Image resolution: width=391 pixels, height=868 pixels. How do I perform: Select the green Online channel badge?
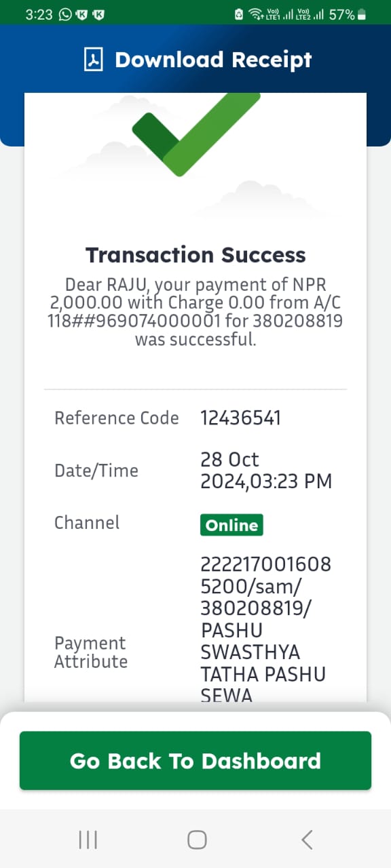pyautogui.click(x=231, y=526)
